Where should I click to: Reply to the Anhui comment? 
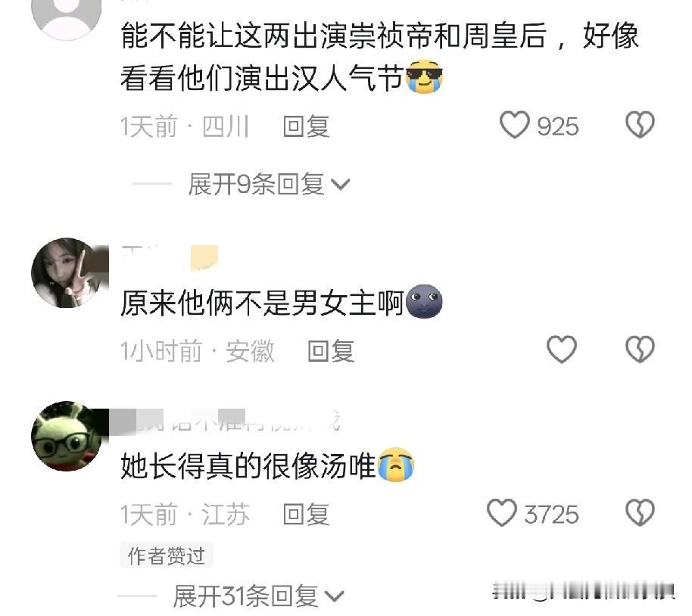[331, 351]
